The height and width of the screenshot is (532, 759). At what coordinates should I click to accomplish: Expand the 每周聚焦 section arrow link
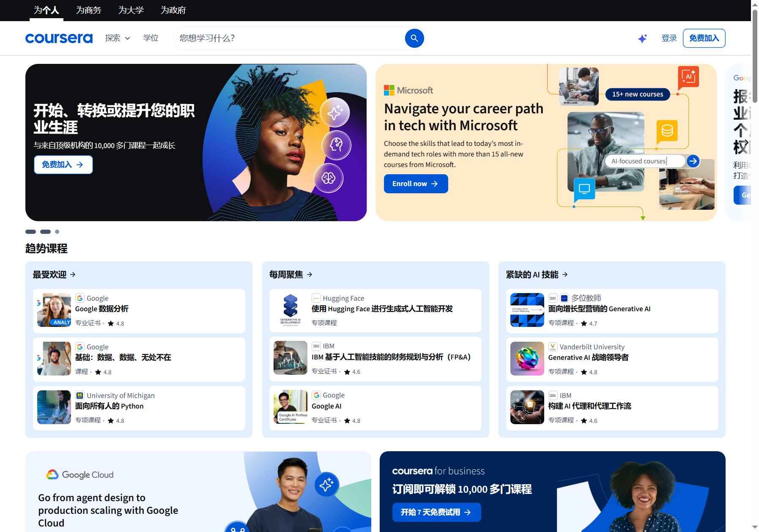pyautogui.click(x=291, y=274)
